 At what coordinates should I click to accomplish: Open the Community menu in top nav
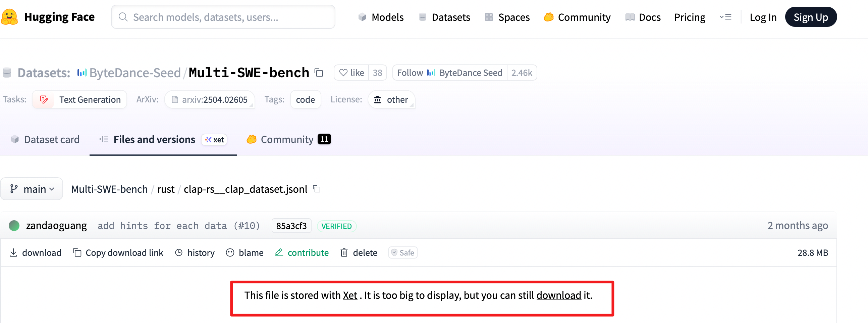pos(577,17)
